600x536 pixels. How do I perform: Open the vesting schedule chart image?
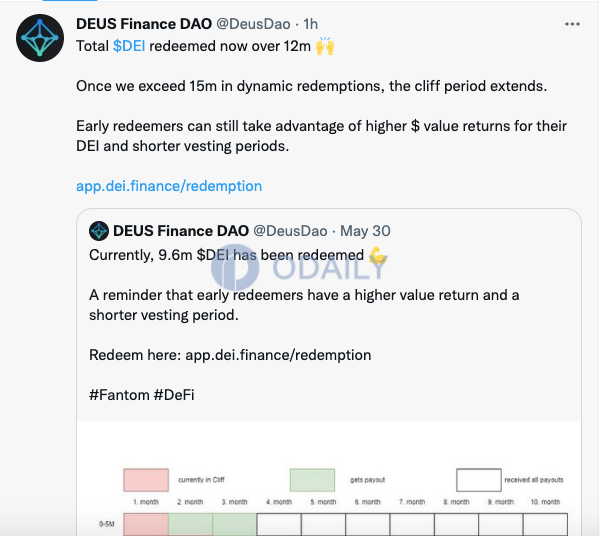(x=329, y=478)
